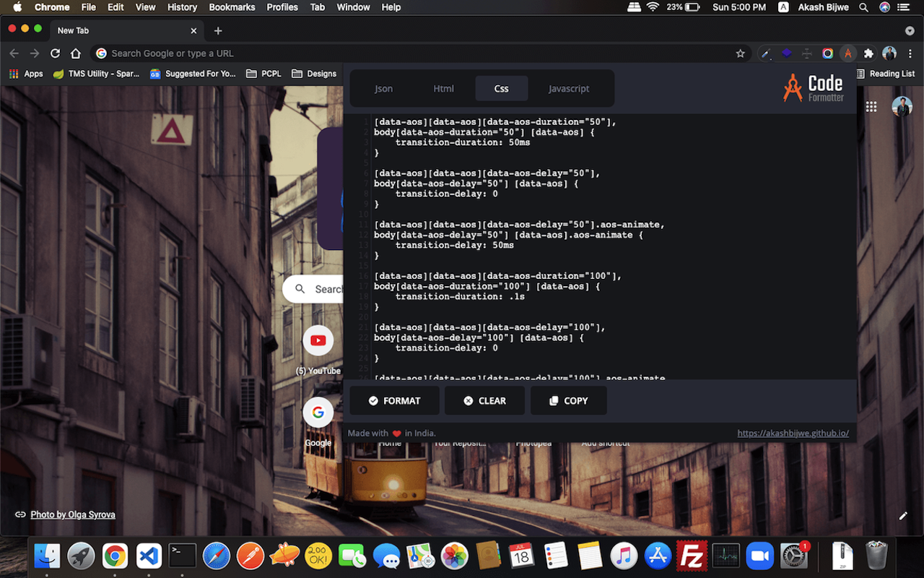Toggle the side panel icon
Viewport: 924px width, 578px height.
806,53
